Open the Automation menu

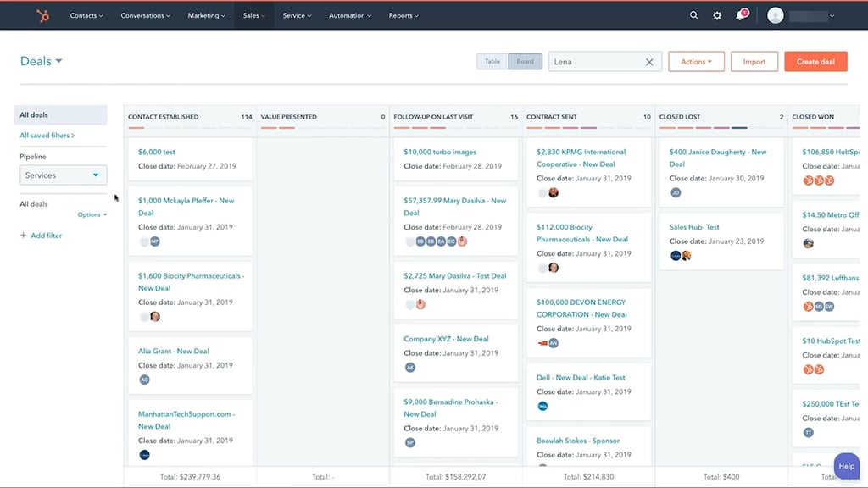(350, 15)
